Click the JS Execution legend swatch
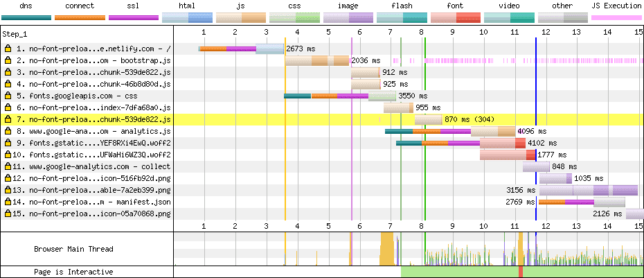 coord(616,17)
